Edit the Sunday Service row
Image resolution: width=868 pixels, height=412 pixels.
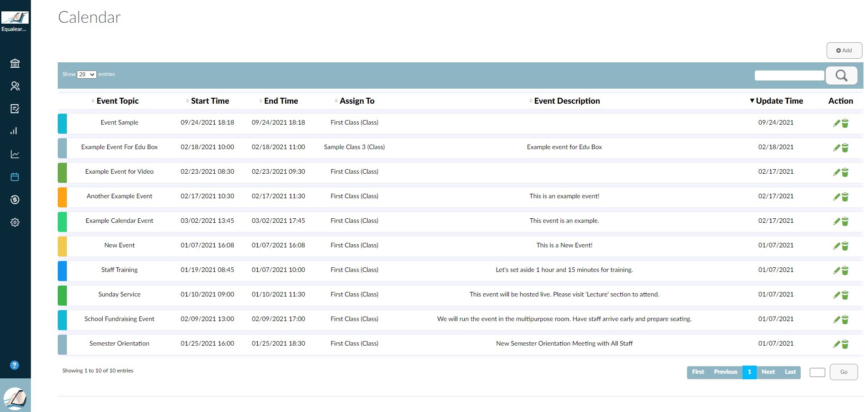[x=836, y=295]
